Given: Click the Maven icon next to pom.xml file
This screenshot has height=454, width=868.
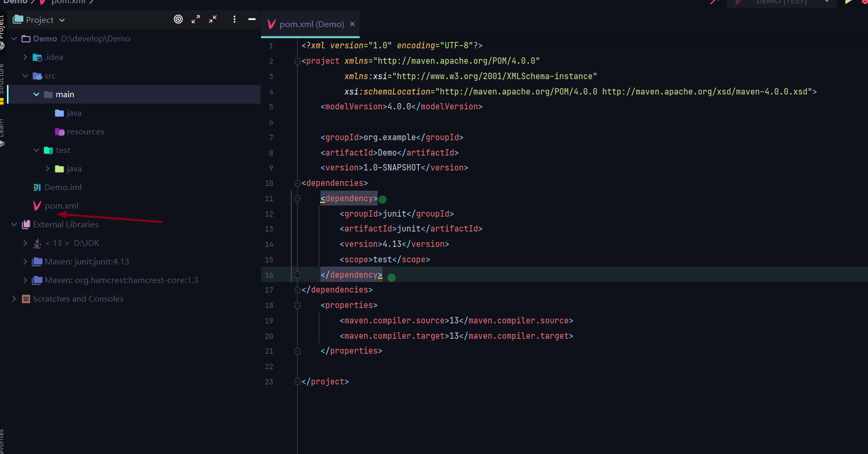Looking at the screenshot, I should pos(37,205).
